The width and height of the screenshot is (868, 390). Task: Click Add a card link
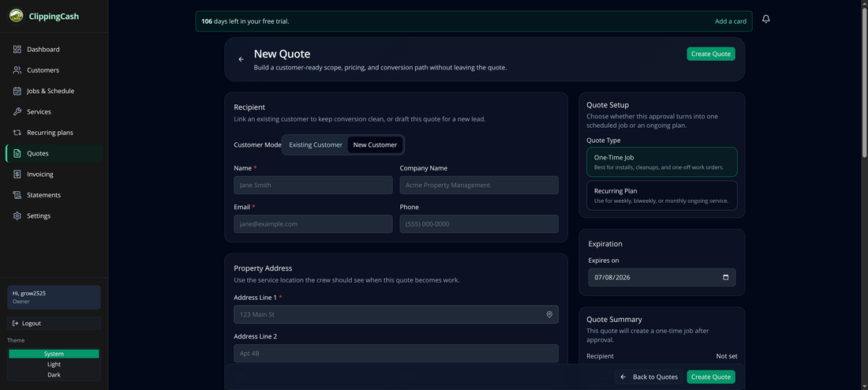tap(730, 21)
